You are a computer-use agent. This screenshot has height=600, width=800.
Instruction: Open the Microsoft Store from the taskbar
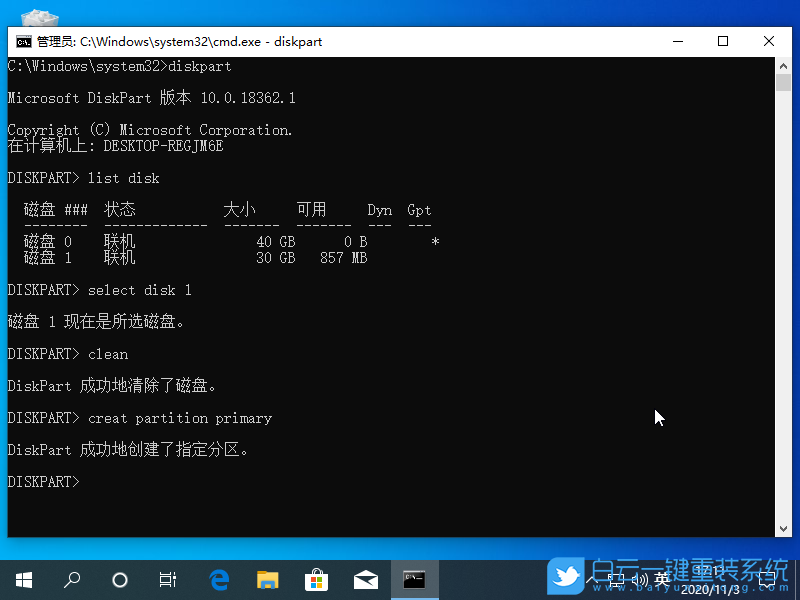click(316, 580)
